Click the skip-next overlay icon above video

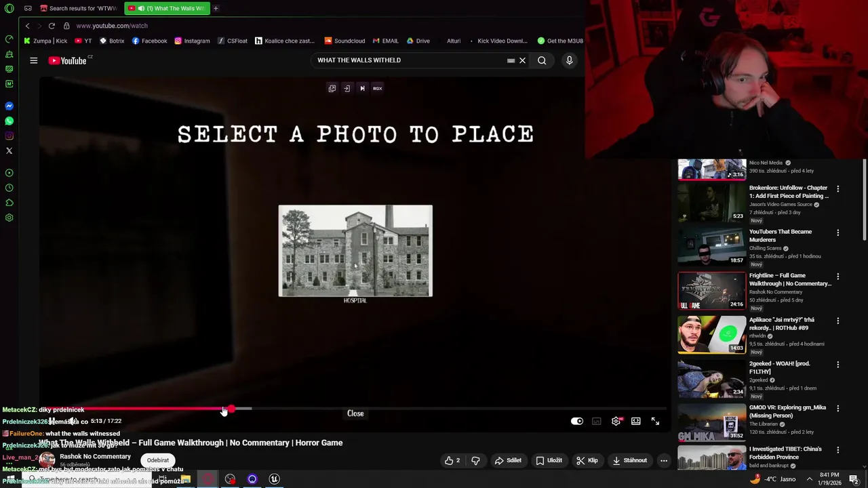pos(362,88)
